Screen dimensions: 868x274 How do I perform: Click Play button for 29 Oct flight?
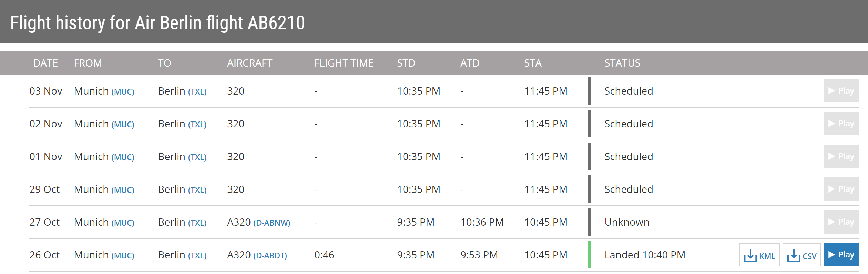point(841,189)
